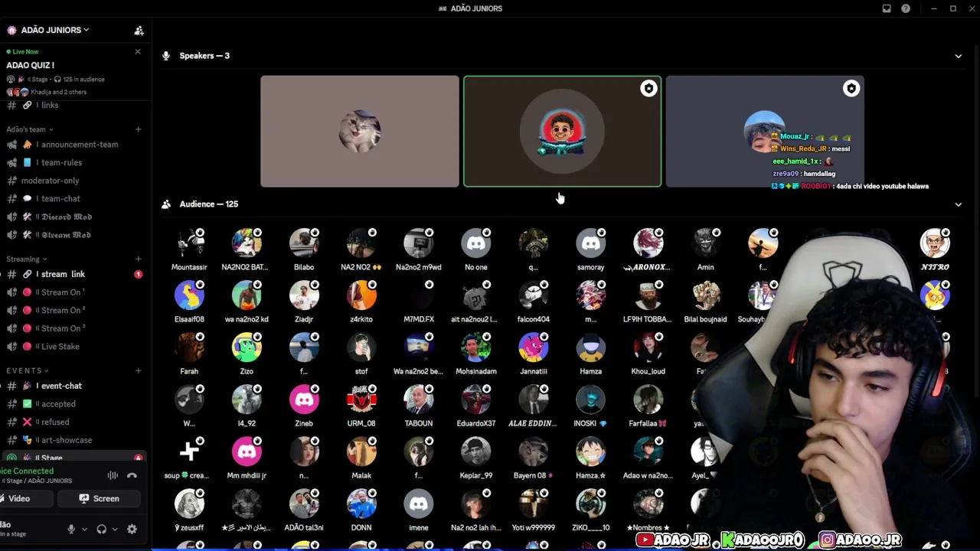The height and width of the screenshot is (551, 980).
Task: Collapse the Streaming category
Action: point(26,259)
